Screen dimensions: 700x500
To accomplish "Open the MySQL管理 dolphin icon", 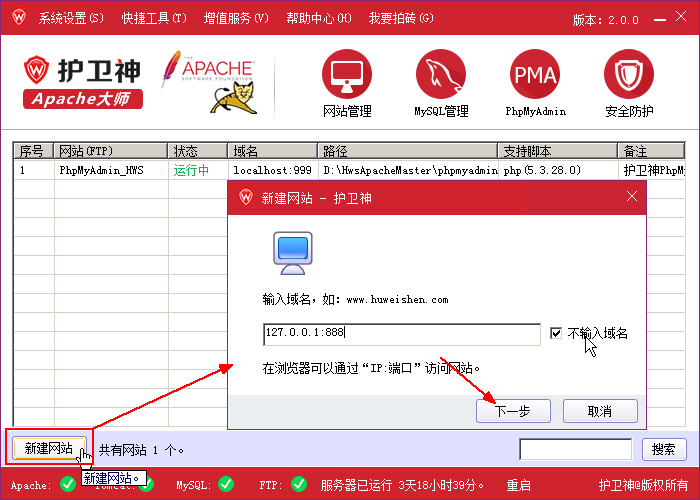I will tap(441, 74).
